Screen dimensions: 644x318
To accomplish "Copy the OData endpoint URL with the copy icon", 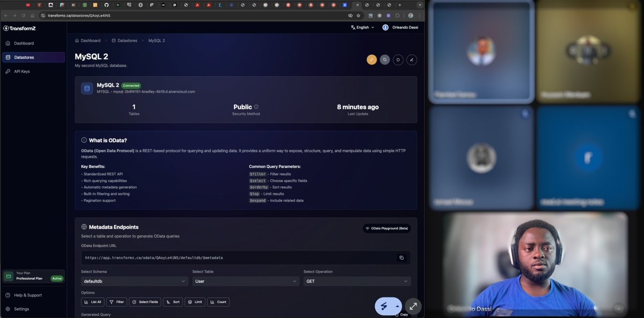I will [401, 258].
